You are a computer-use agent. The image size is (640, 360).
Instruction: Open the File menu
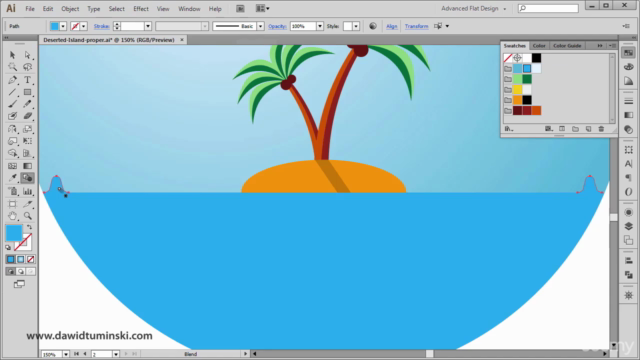30,9
